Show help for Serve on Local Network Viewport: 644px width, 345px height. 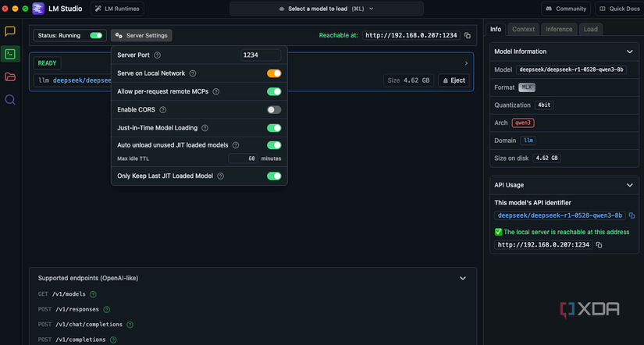pyautogui.click(x=193, y=73)
